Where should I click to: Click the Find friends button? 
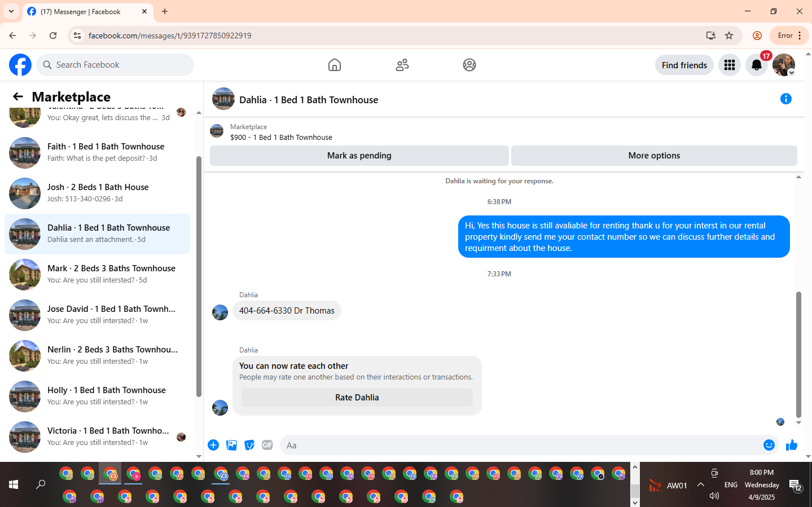[x=684, y=65]
